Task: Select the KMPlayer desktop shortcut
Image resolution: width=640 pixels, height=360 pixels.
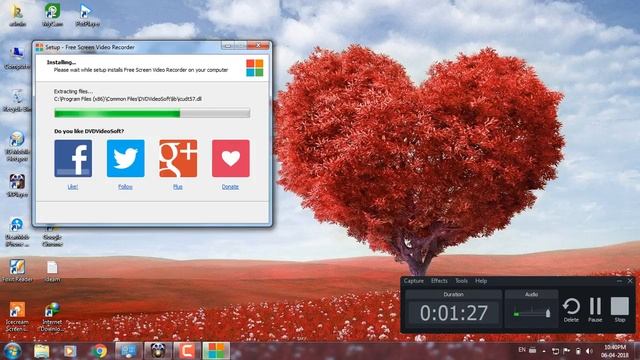Action: (17, 186)
